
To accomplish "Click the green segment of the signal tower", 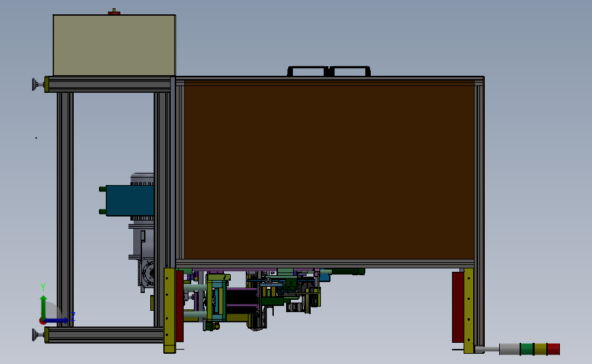I will [526, 349].
